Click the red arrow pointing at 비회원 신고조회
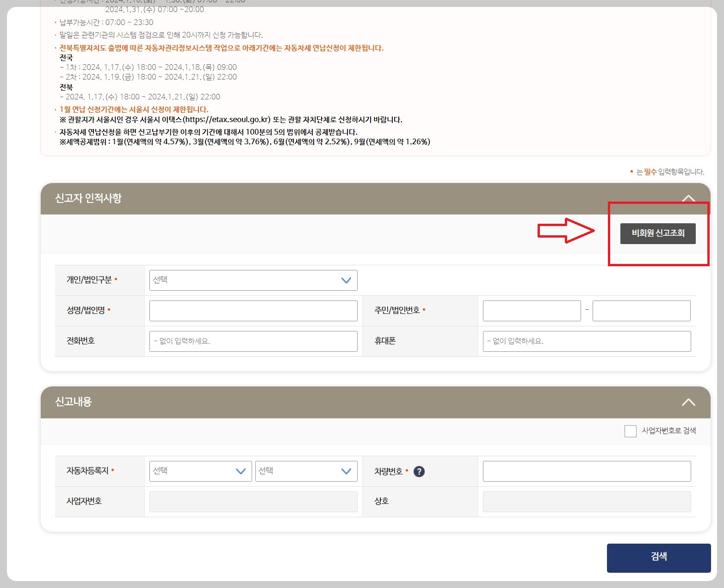The image size is (724, 588). 565,231
